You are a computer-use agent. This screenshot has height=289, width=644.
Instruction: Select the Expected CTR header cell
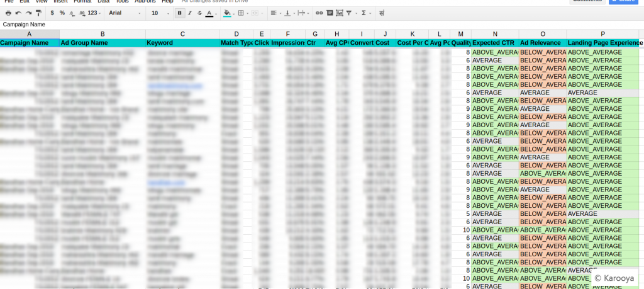point(495,43)
